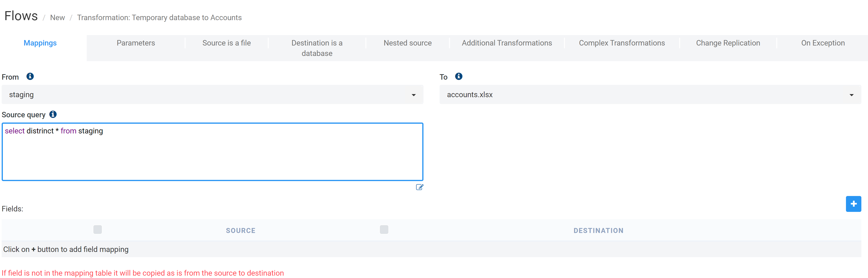Open the Change Replication tab

click(728, 43)
